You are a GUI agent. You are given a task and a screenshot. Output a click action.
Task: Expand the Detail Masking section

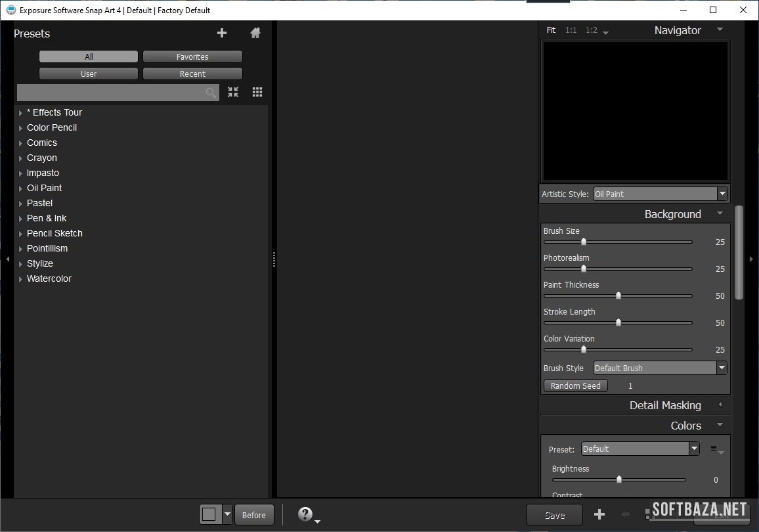click(720, 405)
